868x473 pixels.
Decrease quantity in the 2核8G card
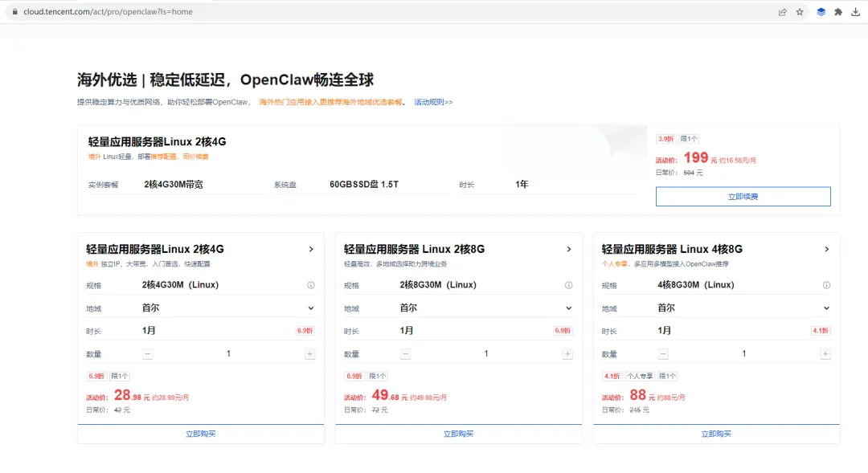pos(405,354)
